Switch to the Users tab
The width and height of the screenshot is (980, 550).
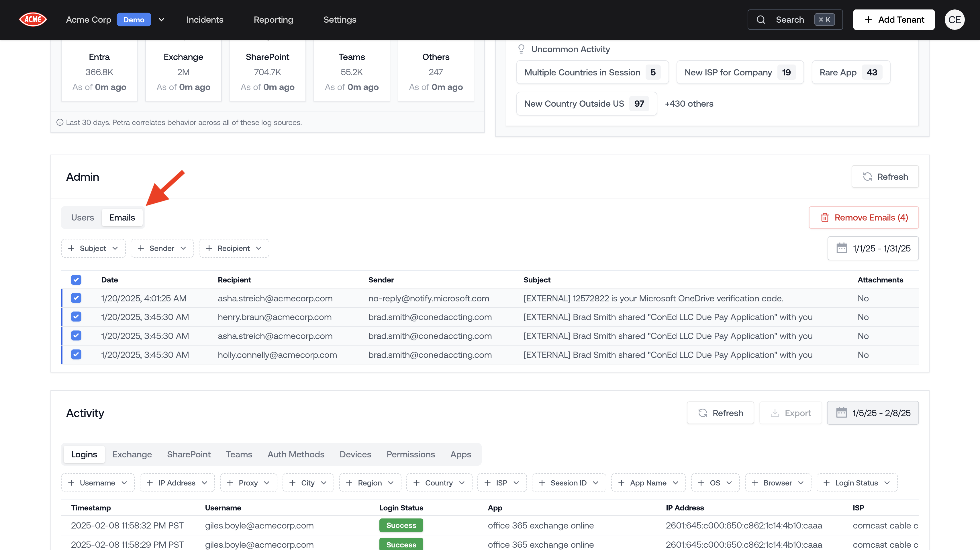pos(82,217)
